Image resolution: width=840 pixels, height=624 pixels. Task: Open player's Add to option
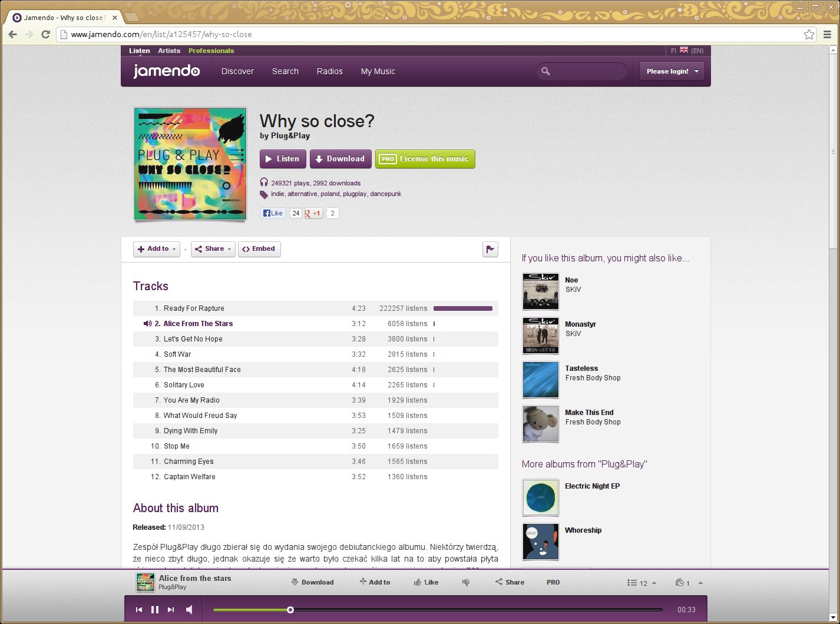tap(375, 582)
